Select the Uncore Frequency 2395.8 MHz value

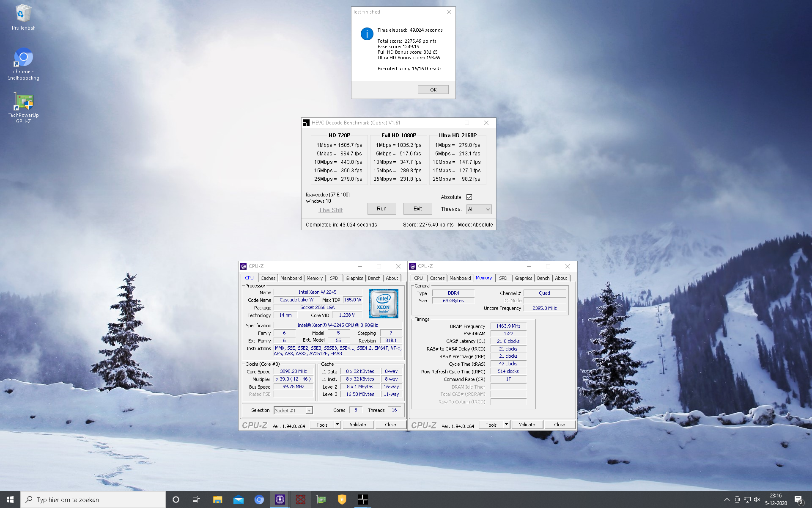pos(544,308)
